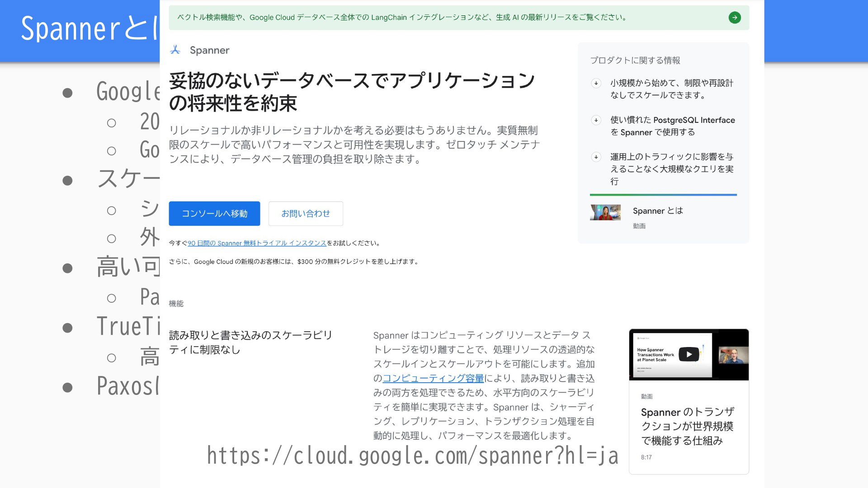
Task: Click the slide title Spannerと in the blue header
Action: tap(90, 28)
